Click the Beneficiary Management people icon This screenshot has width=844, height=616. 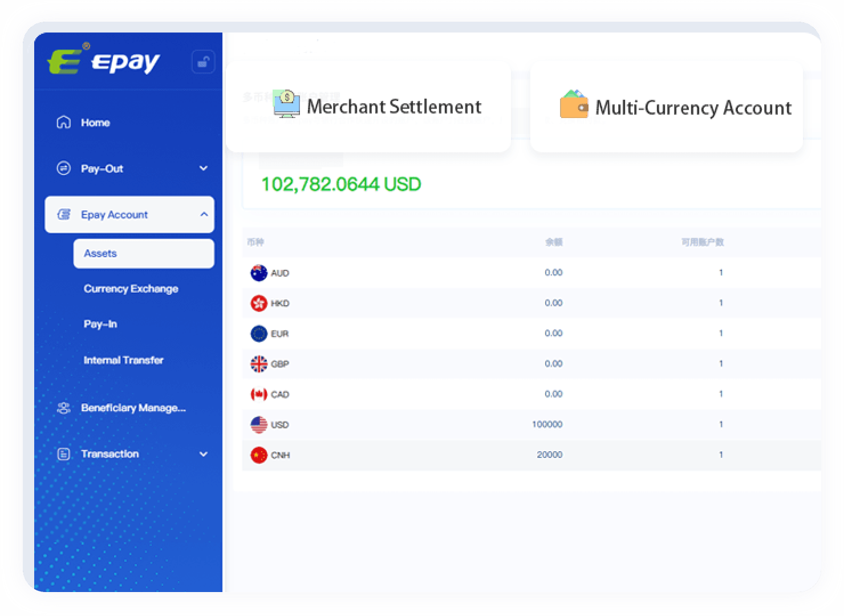[x=64, y=408]
